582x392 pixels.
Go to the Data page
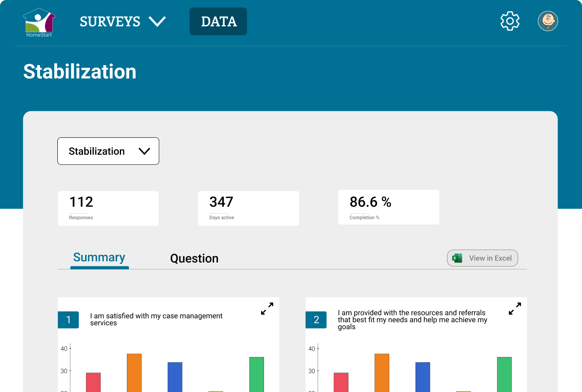pos(218,21)
